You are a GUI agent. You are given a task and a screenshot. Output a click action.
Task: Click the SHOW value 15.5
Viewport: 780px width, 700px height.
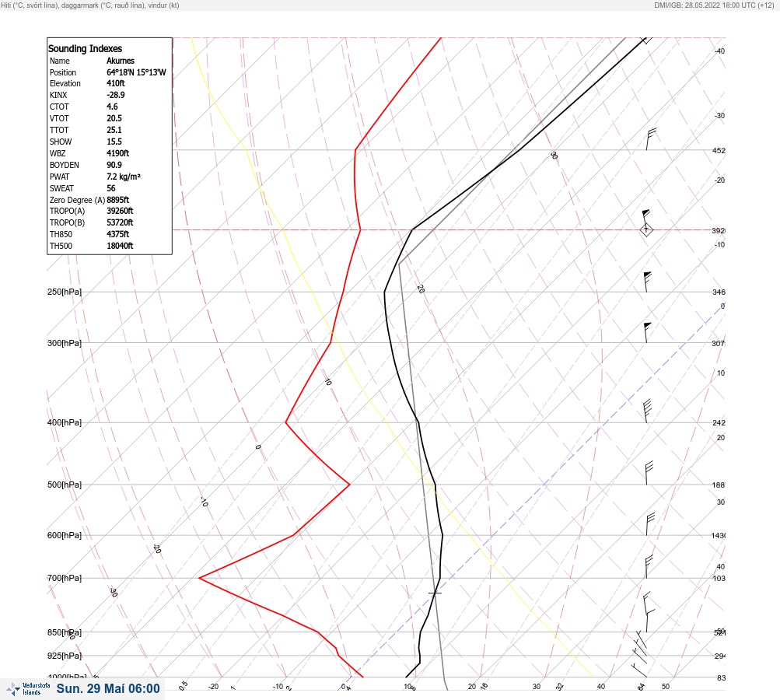click(114, 142)
